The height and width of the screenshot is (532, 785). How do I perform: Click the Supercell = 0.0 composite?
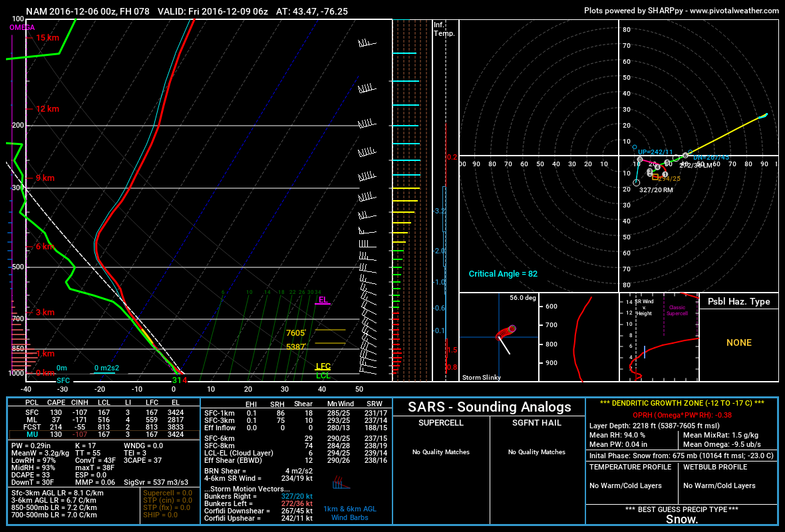coord(167,493)
